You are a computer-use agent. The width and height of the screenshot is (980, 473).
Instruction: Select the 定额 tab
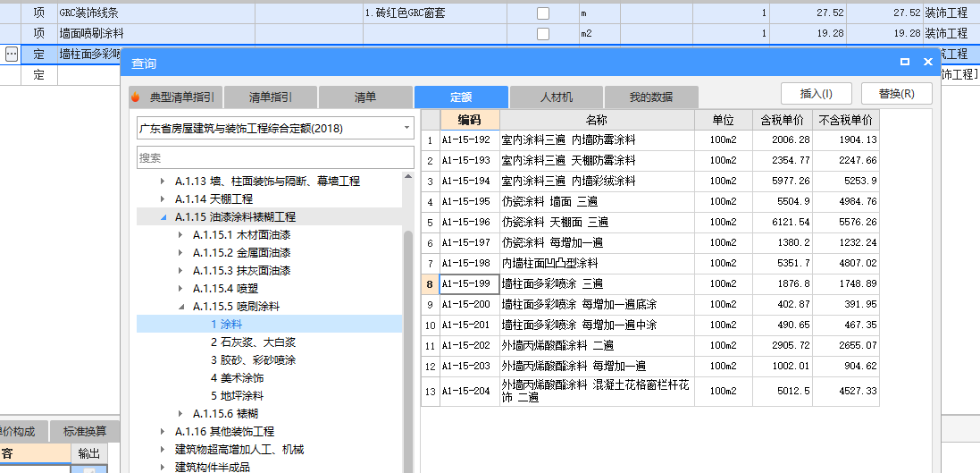[461, 97]
